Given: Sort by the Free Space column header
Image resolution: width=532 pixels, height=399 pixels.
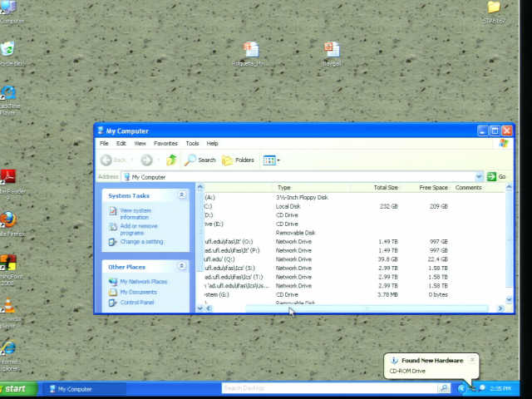Looking at the screenshot, I should (433, 188).
